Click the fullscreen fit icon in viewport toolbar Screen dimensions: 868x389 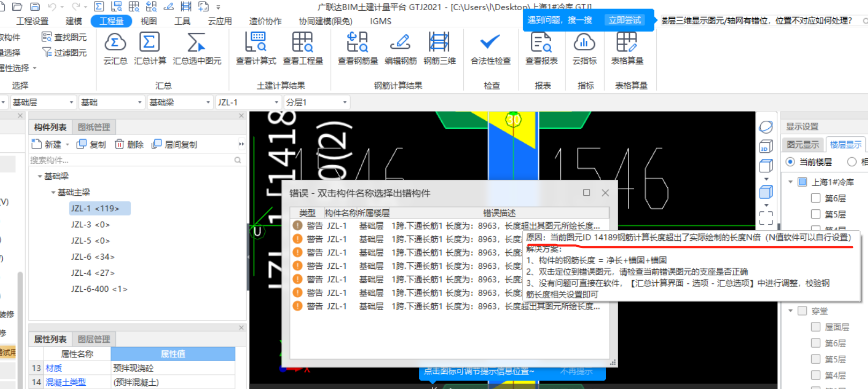point(766,217)
